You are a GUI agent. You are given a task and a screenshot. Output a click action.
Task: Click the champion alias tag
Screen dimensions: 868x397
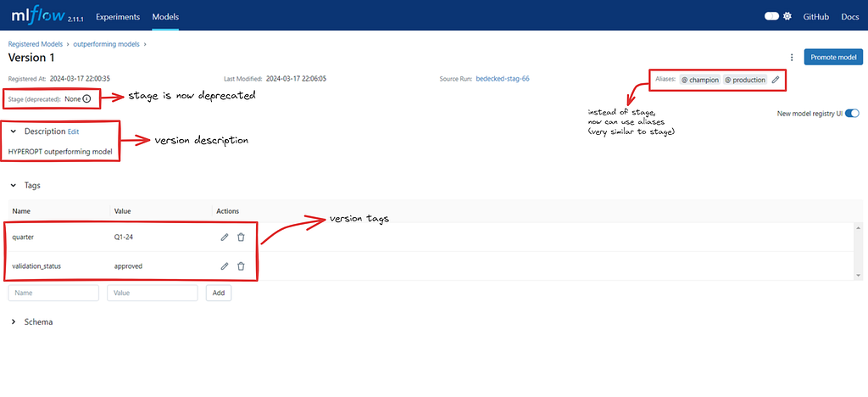(x=699, y=80)
